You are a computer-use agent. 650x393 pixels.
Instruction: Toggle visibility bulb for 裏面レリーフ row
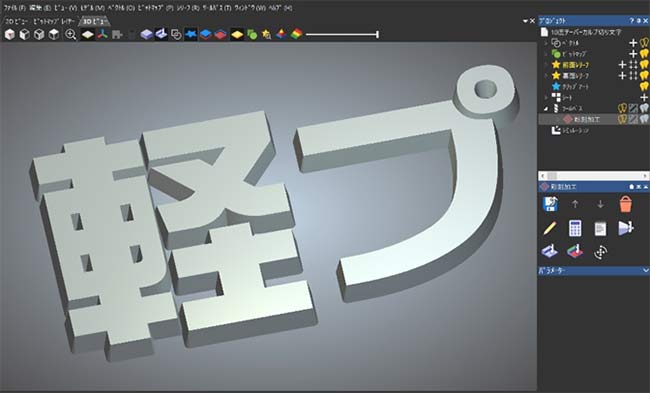pos(644,75)
